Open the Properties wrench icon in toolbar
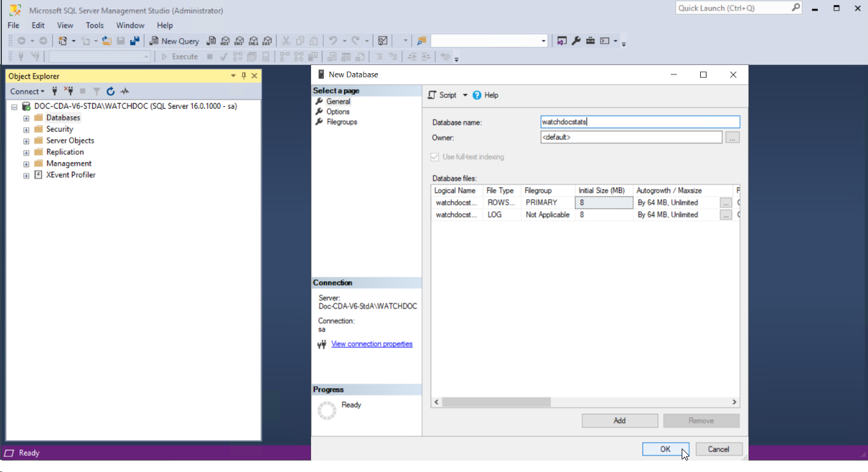This screenshot has width=868, height=472. coord(576,41)
